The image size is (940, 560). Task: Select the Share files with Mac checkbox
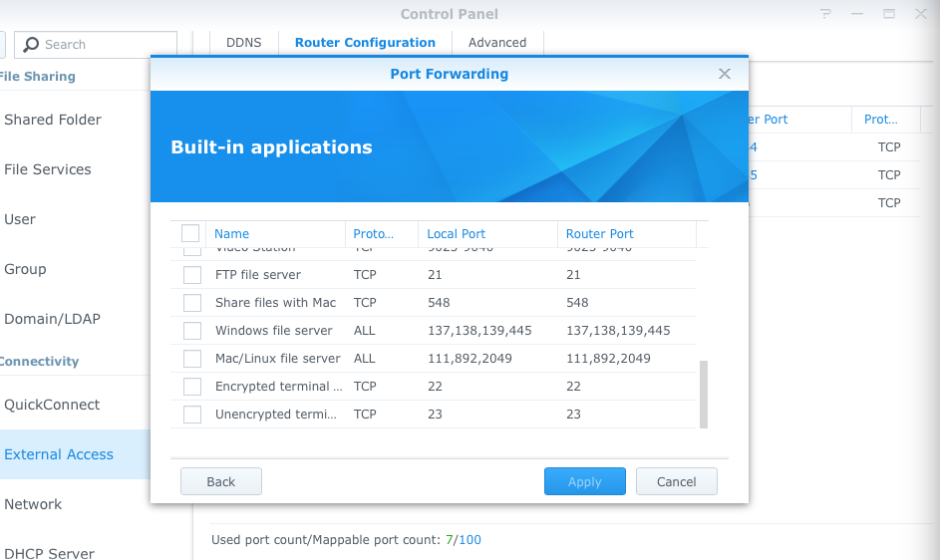point(192,303)
